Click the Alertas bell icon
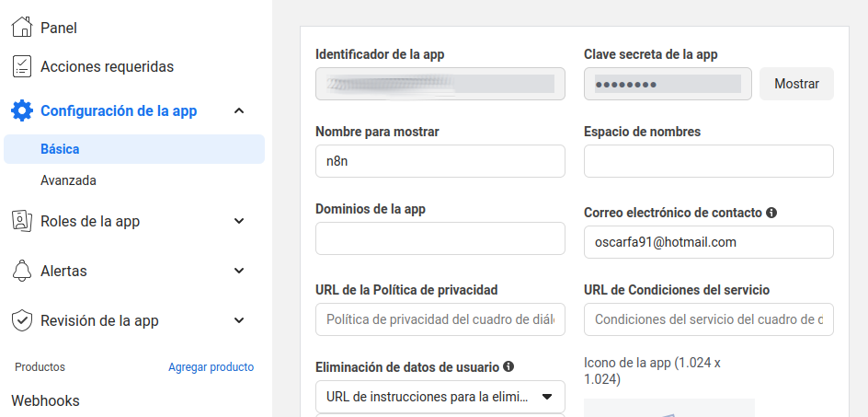Viewport: 868px width, 417px height. (x=21, y=271)
